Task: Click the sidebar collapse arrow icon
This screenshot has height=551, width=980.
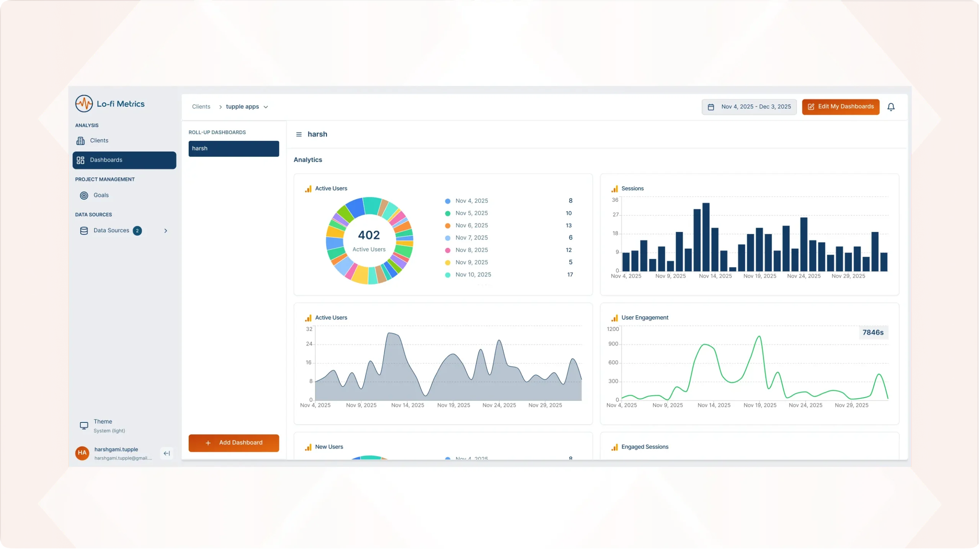Action: (x=167, y=453)
